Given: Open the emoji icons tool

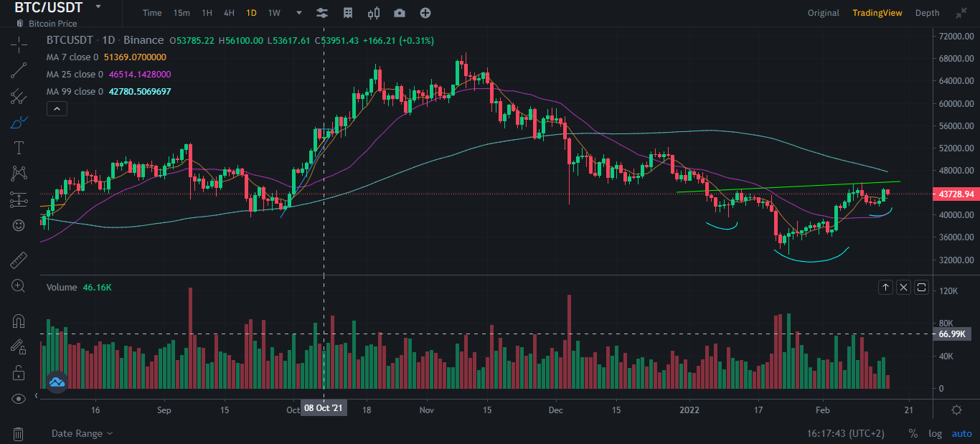Looking at the screenshot, I should [19, 225].
